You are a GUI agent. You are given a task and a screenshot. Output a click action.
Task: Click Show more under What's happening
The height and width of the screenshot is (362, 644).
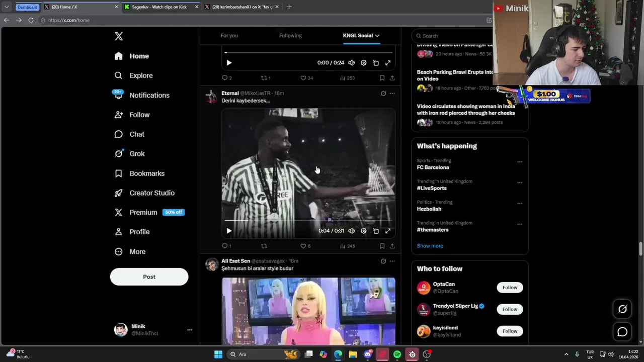coord(430,246)
